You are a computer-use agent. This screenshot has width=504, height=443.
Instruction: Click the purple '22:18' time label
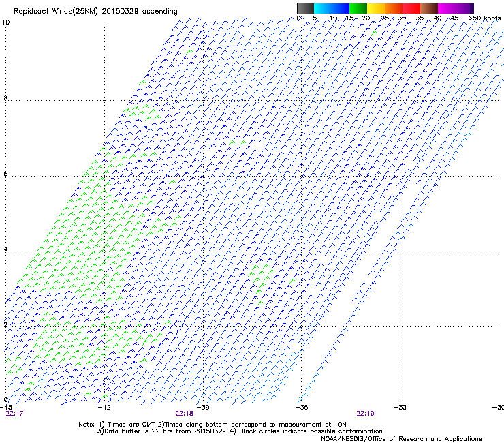(184, 414)
